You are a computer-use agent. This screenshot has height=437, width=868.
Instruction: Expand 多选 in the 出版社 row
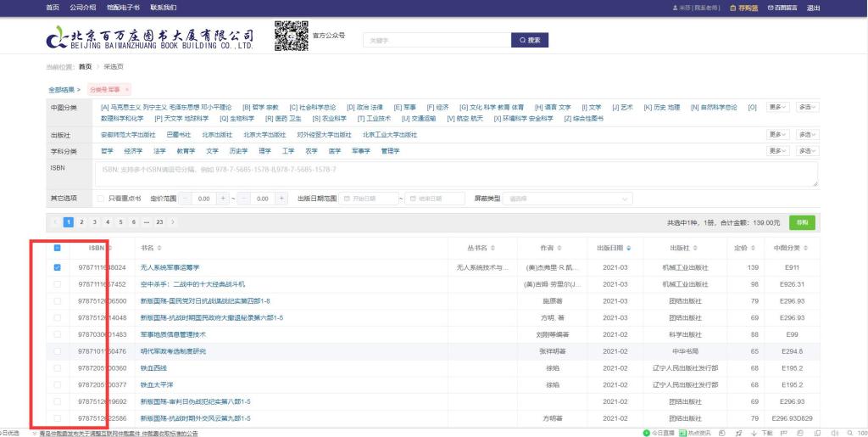(806, 134)
